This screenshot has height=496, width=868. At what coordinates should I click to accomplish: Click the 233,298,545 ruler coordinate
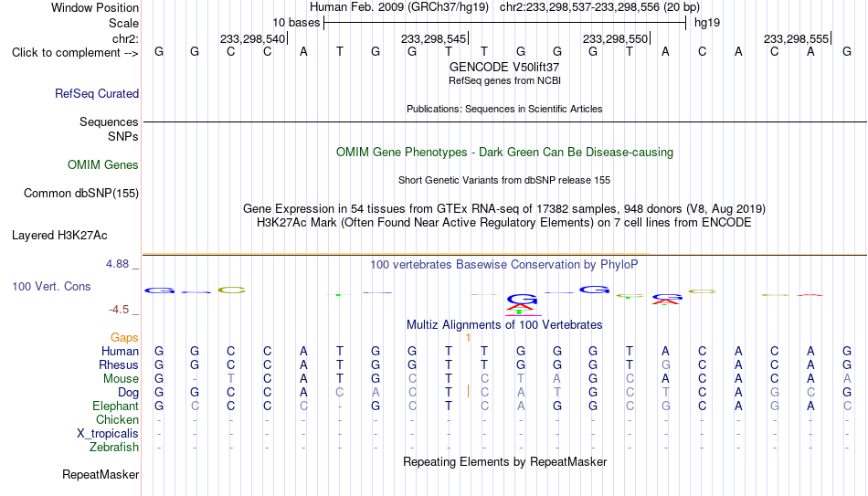click(x=433, y=38)
